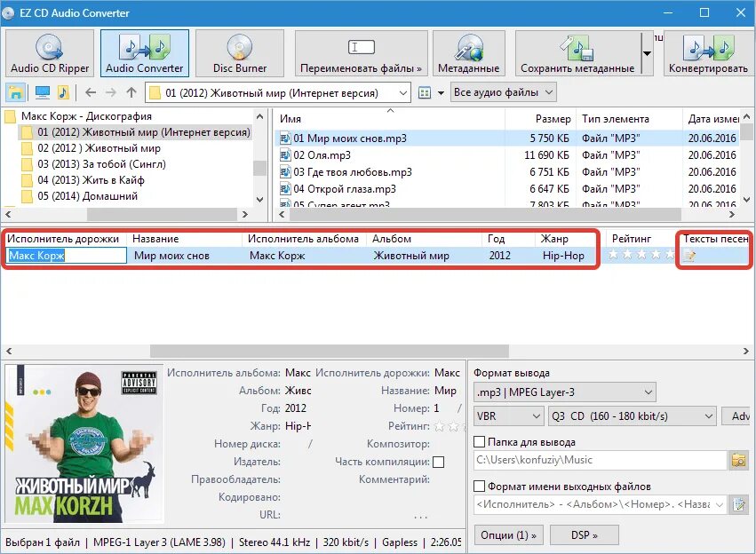This screenshot has width=756, height=554.
Task: Sort files by Тип элемента column
Action: pyautogui.click(x=629, y=119)
